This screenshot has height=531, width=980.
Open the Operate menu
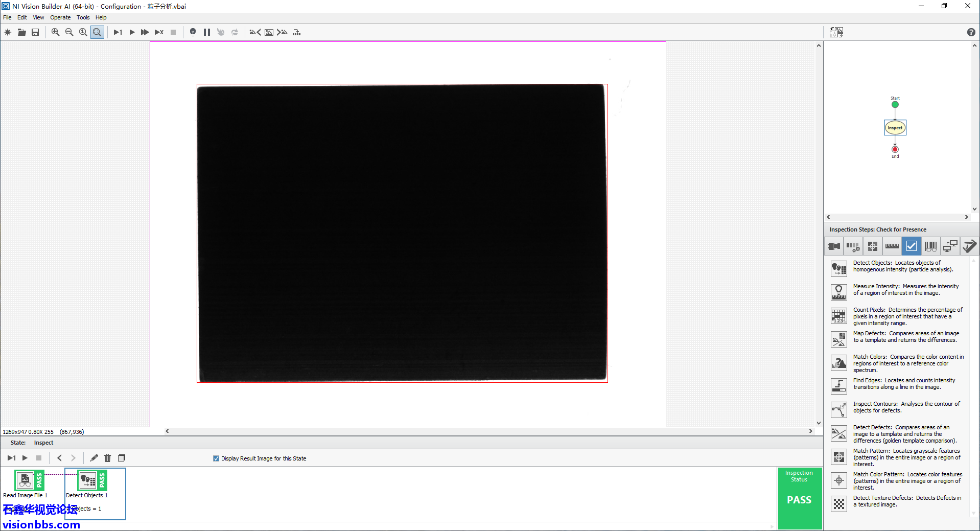(x=60, y=17)
